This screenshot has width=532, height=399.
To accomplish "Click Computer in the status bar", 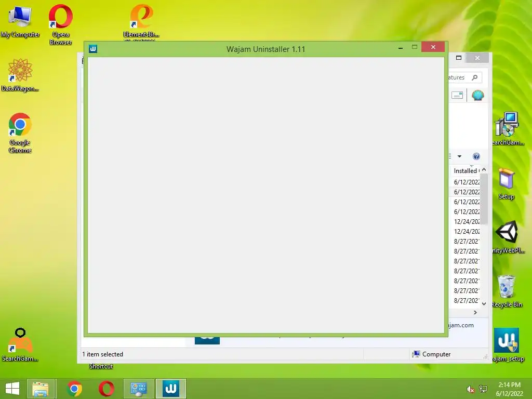I will point(431,354).
